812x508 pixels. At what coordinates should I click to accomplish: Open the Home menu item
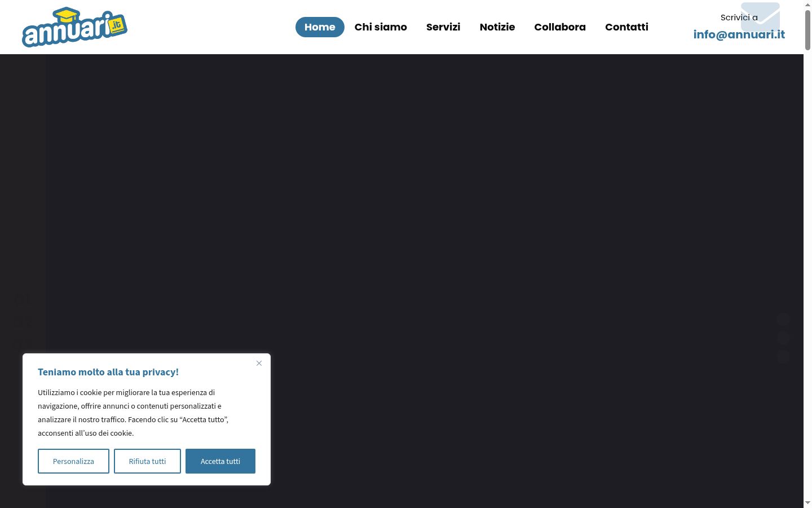click(320, 27)
